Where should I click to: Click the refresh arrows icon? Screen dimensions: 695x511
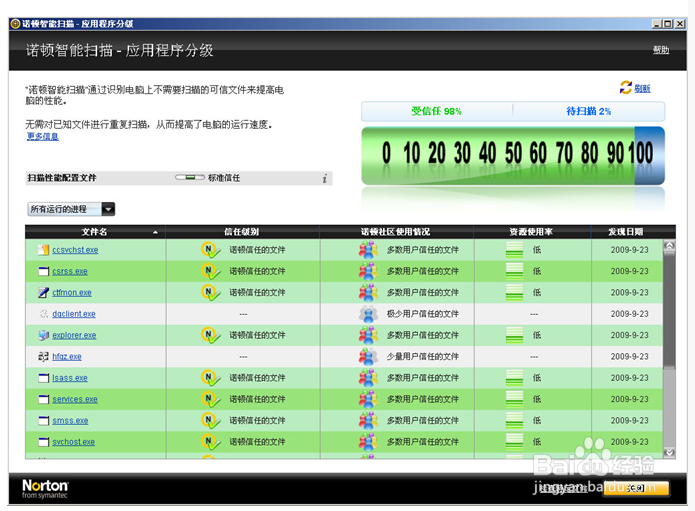(x=625, y=87)
